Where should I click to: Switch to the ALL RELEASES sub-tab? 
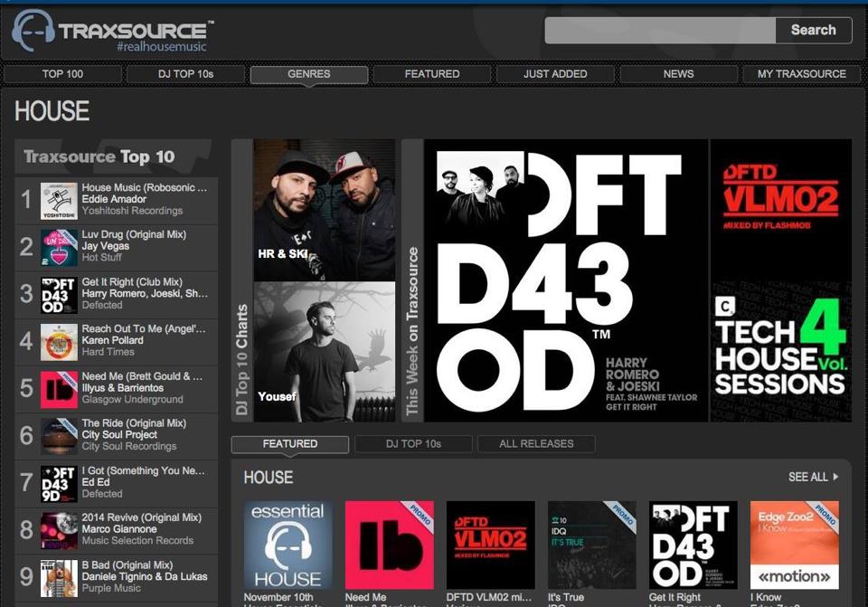(x=536, y=444)
